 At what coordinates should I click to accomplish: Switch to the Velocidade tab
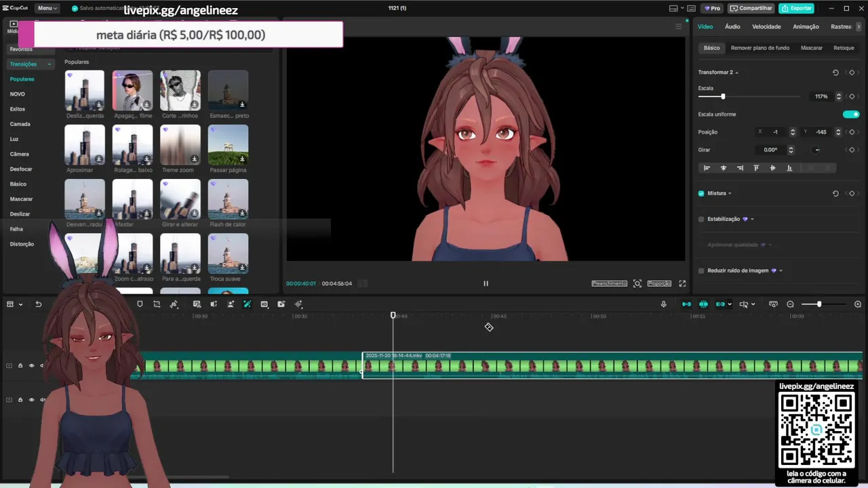[766, 26]
